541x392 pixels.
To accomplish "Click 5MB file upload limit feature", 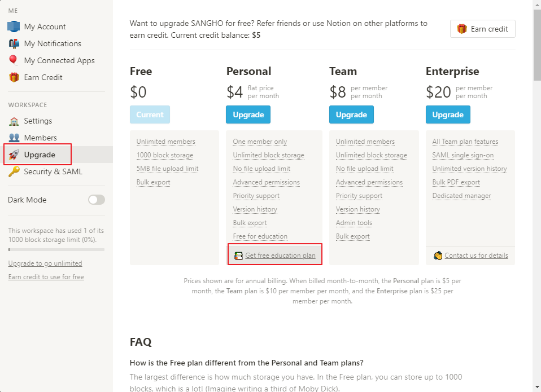I will click(167, 169).
